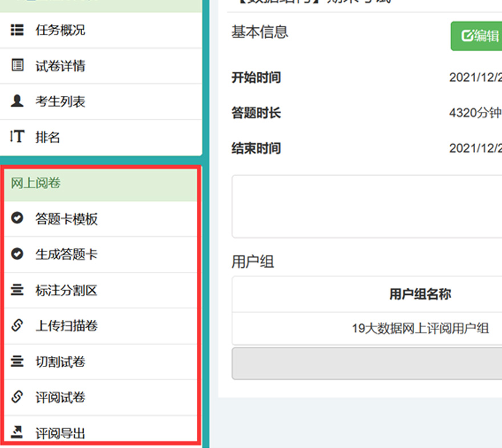Click the person icon beside 考生列表
Viewport: 502px width, 448px height.
(x=18, y=101)
